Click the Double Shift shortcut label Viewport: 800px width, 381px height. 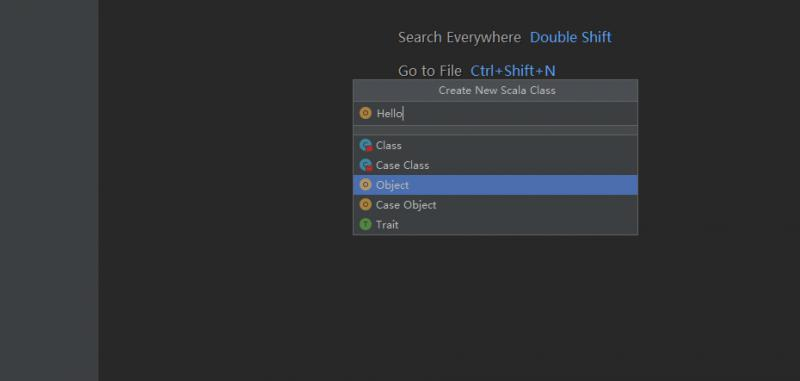tap(570, 37)
